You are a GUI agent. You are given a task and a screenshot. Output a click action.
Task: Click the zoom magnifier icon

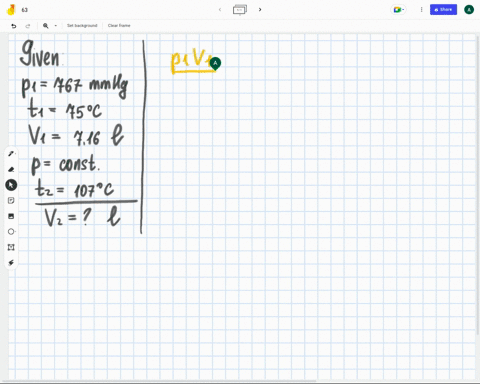46,26
